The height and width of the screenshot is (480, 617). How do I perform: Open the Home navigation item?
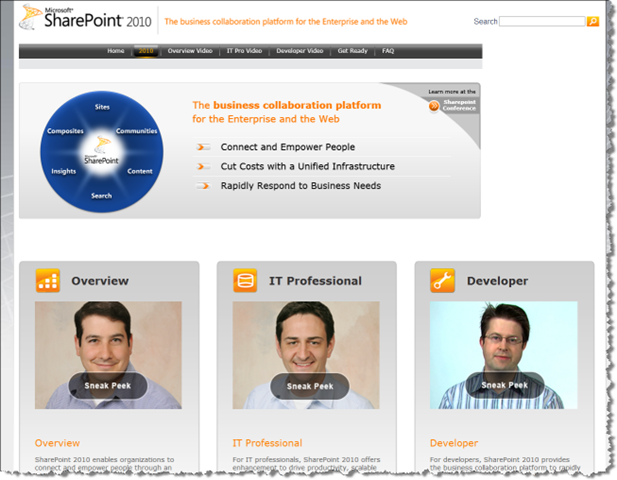(x=116, y=51)
